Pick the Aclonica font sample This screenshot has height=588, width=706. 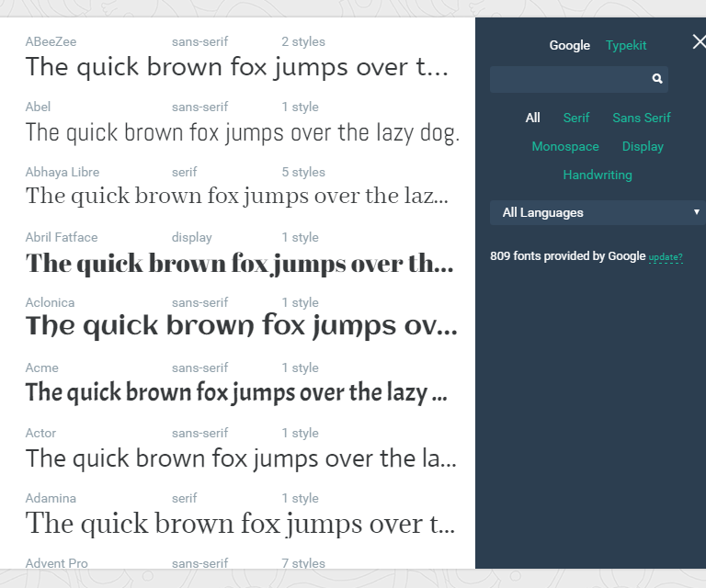pyautogui.click(x=242, y=326)
